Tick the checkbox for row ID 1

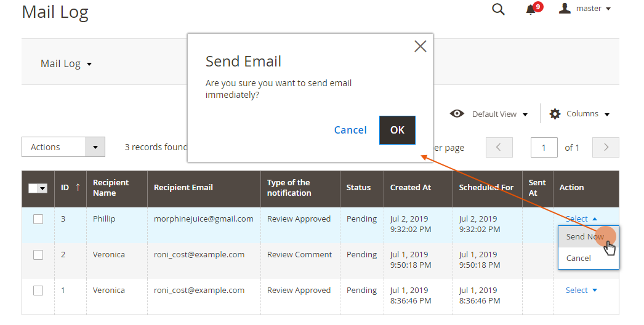pyautogui.click(x=38, y=291)
